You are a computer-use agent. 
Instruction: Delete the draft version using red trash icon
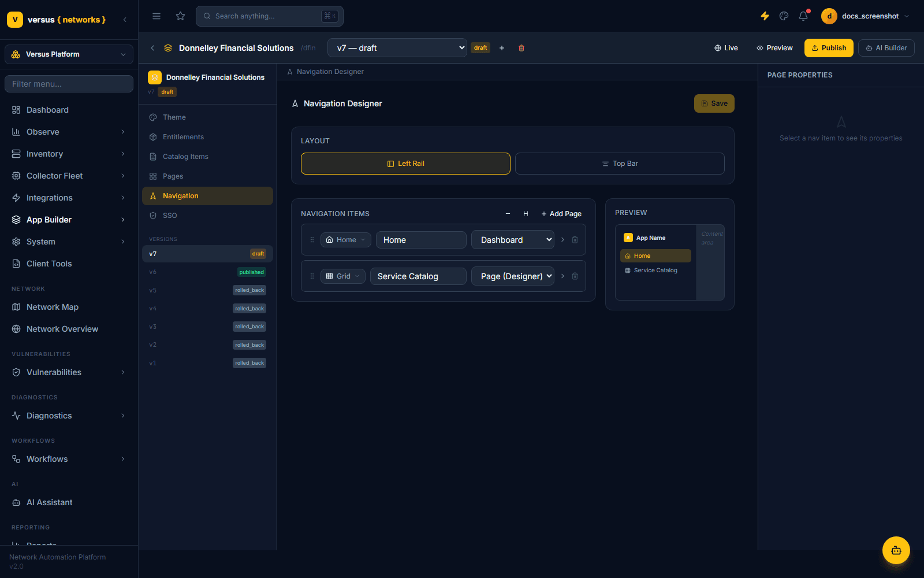pos(521,48)
